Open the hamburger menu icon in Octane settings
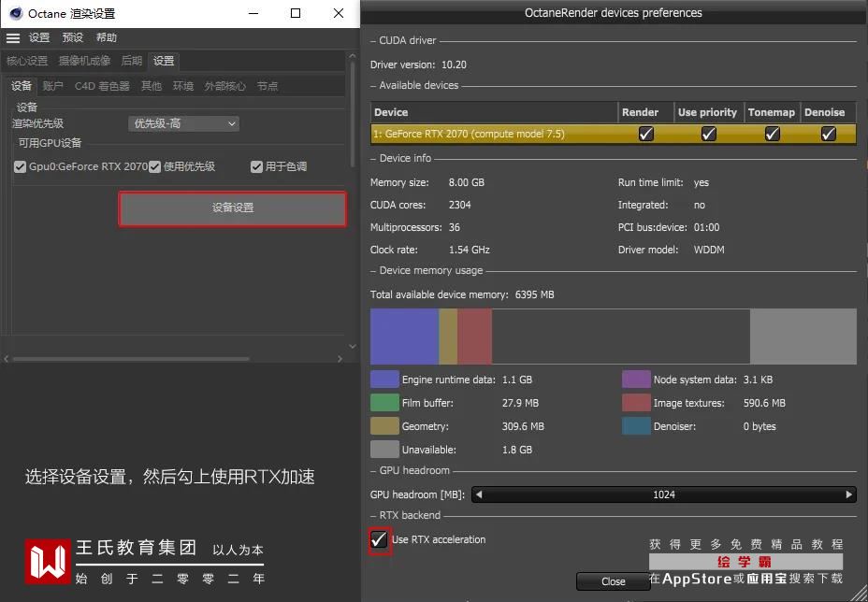 click(13, 38)
